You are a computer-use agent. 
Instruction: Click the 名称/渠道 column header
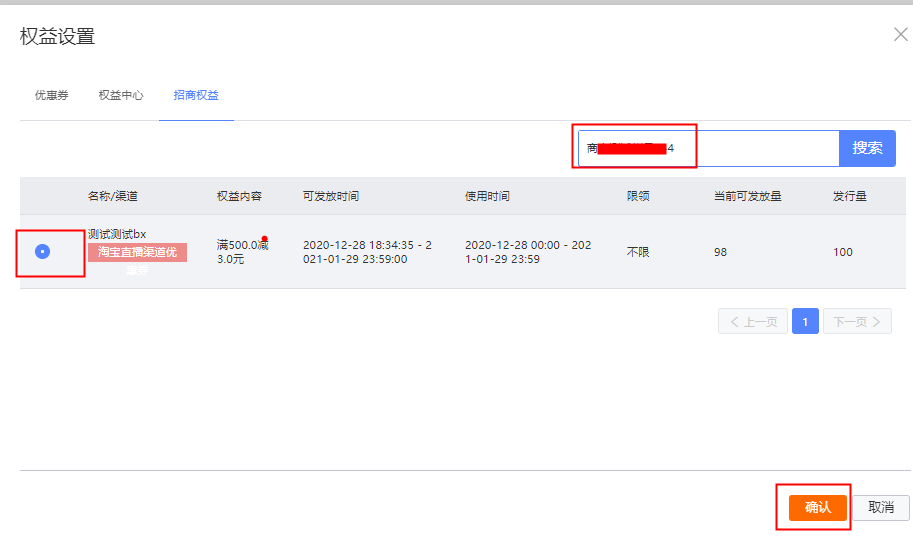tap(113, 196)
